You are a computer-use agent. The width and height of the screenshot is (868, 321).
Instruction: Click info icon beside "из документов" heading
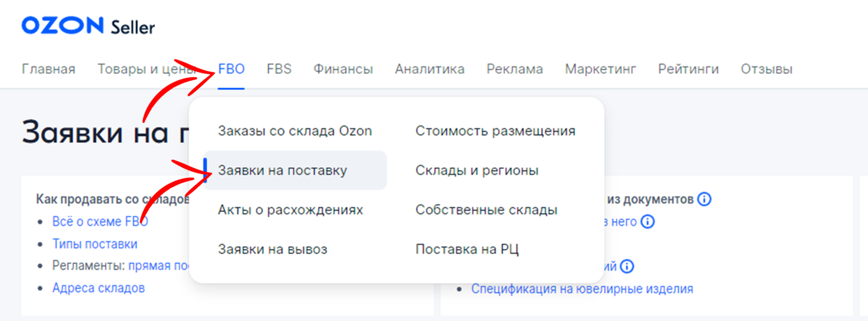(704, 199)
